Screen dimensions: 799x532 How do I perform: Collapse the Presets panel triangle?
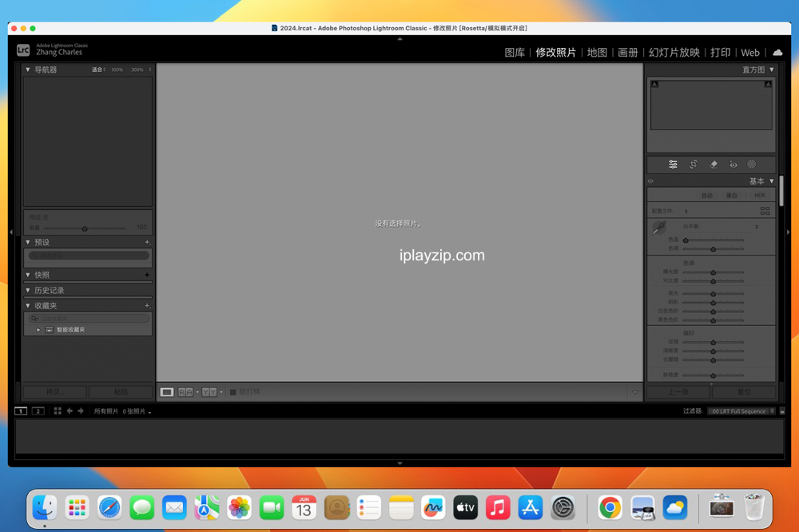click(27, 243)
